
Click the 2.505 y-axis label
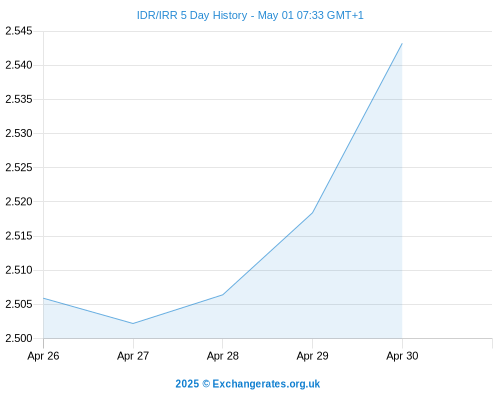point(19,304)
